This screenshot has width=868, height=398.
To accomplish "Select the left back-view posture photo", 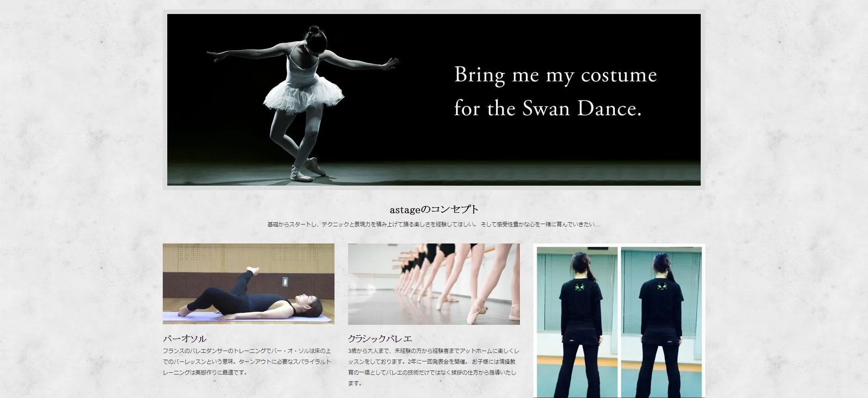I will point(576,322).
